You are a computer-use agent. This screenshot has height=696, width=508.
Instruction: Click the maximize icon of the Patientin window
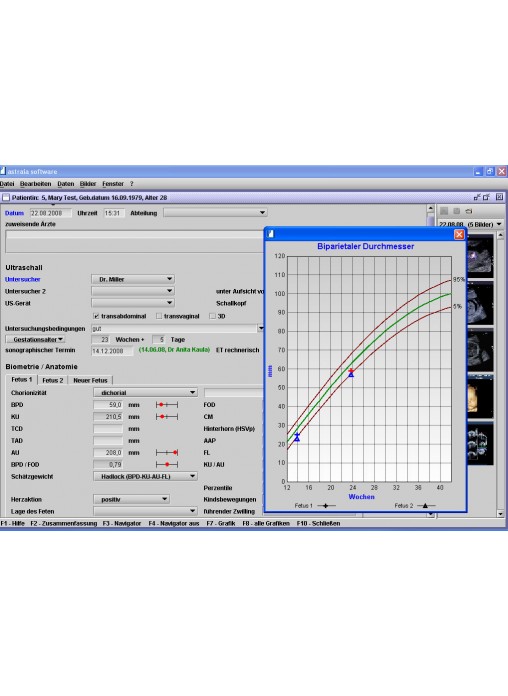pyautogui.click(x=487, y=197)
